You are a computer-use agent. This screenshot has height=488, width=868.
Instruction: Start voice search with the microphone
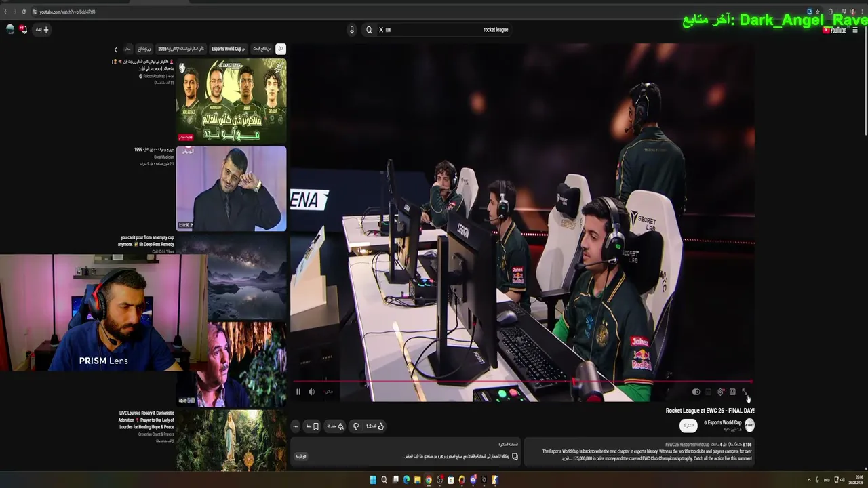coord(352,30)
